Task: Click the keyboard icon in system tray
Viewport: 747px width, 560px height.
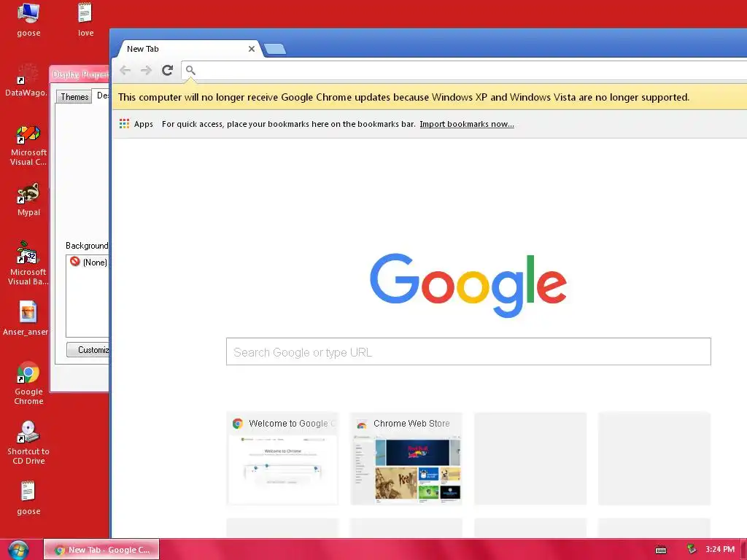Action: pos(661,550)
